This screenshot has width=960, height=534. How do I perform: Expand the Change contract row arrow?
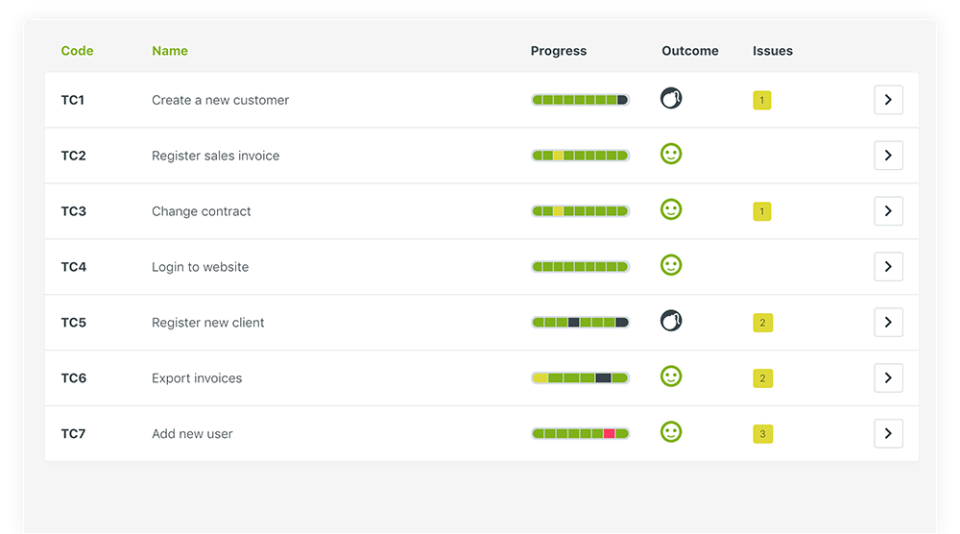pos(888,211)
